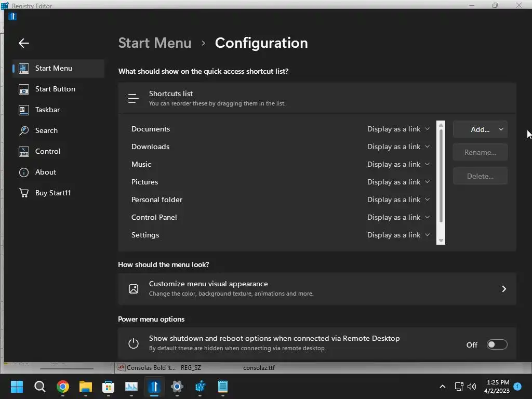
Task: Open the Start Button sidebar section
Action: (58, 89)
